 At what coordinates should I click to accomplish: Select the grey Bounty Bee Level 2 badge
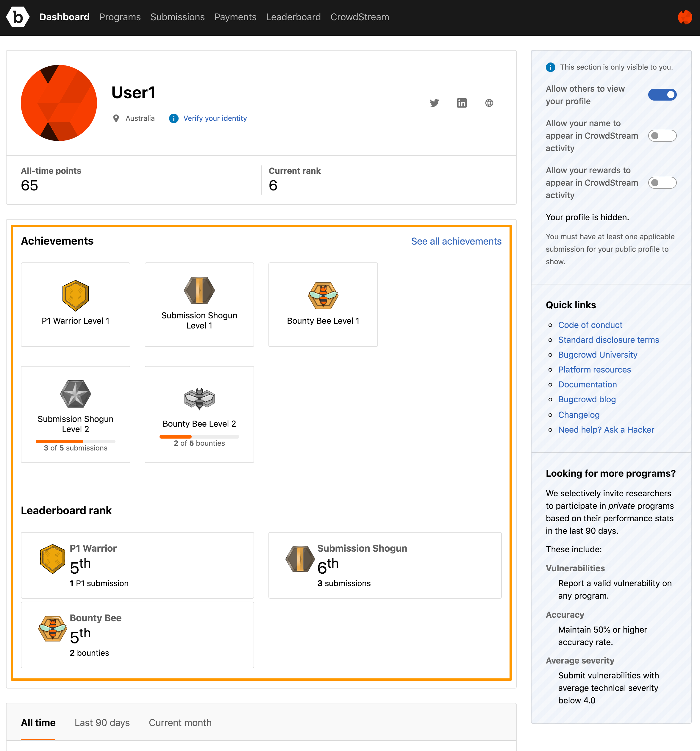[199, 398]
